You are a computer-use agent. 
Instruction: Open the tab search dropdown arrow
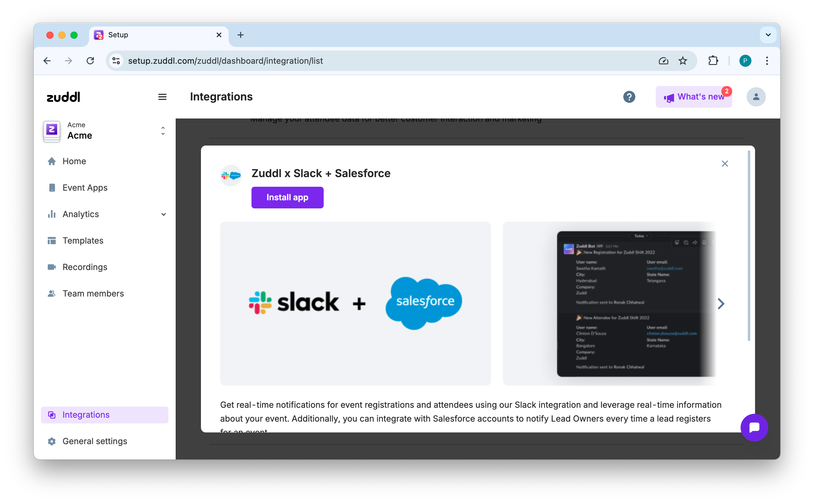(768, 35)
